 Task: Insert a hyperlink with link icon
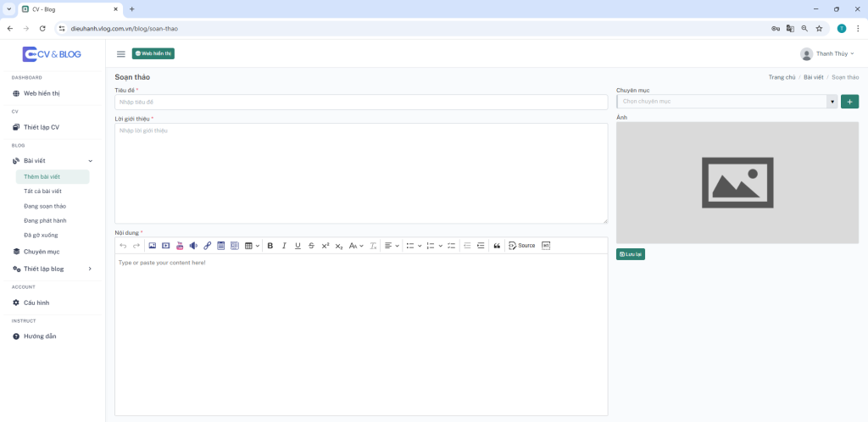207,246
